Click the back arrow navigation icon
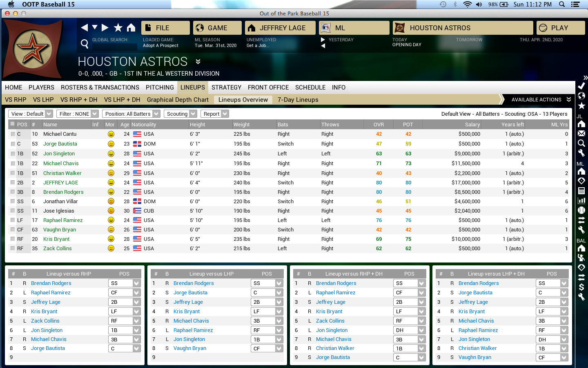Viewport: 588px width, 368px height. pyautogui.click(x=84, y=27)
